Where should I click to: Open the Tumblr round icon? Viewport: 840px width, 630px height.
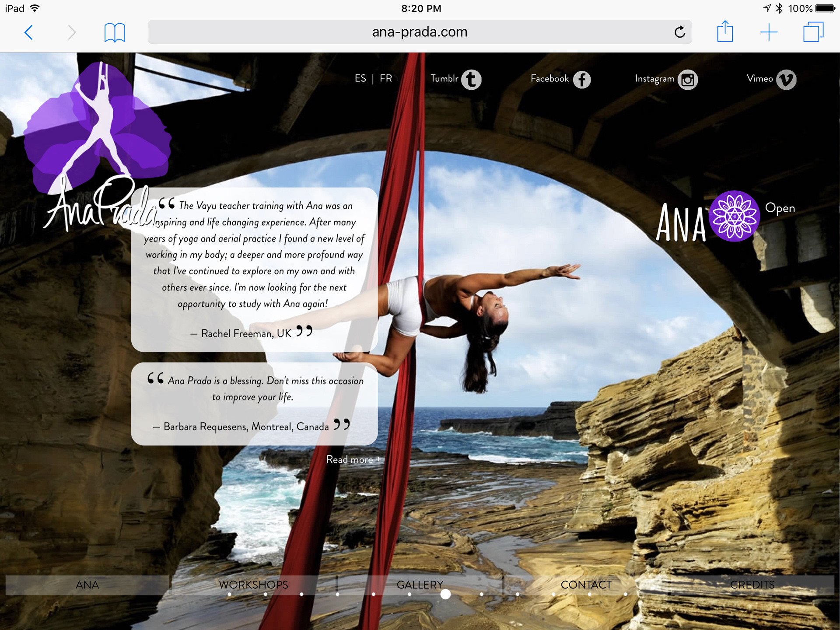[x=471, y=80]
